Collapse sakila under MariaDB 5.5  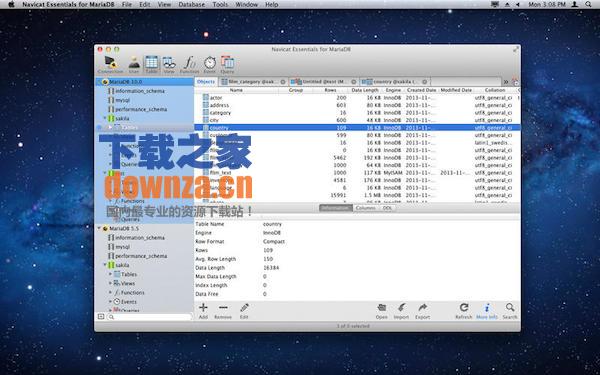click(x=105, y=265)
